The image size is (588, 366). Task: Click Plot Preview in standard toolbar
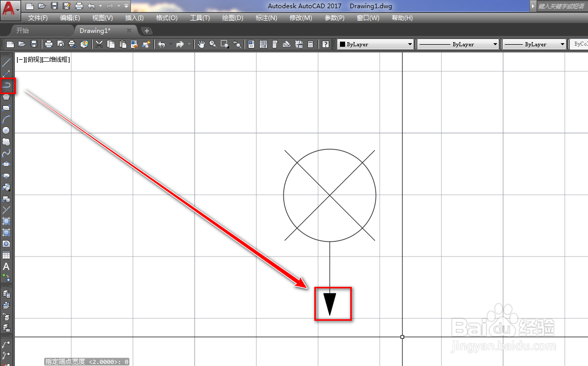click(61, 44)
